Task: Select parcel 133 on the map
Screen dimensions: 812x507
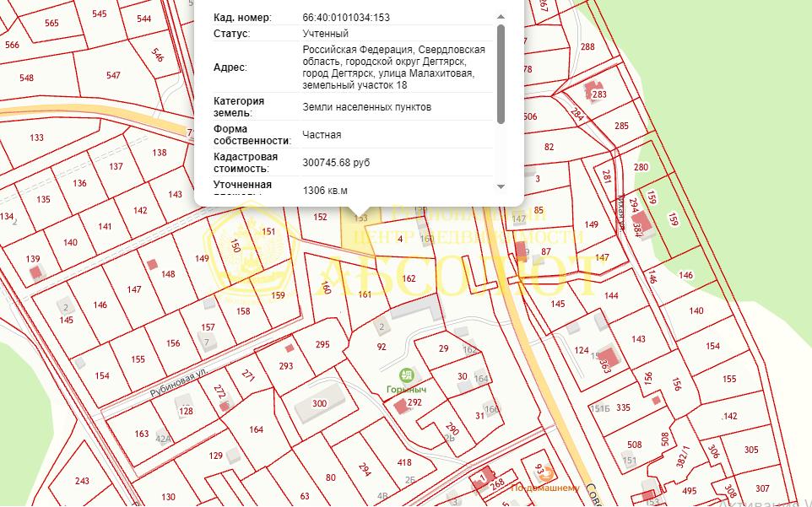Action: coord(37,138)
